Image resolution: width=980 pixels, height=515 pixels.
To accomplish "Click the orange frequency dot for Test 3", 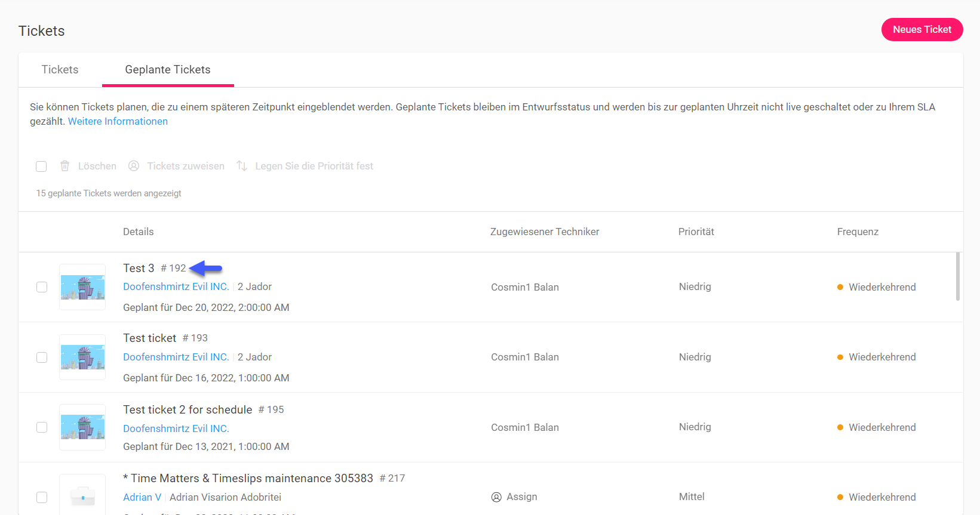I will [x=840, y=287].
